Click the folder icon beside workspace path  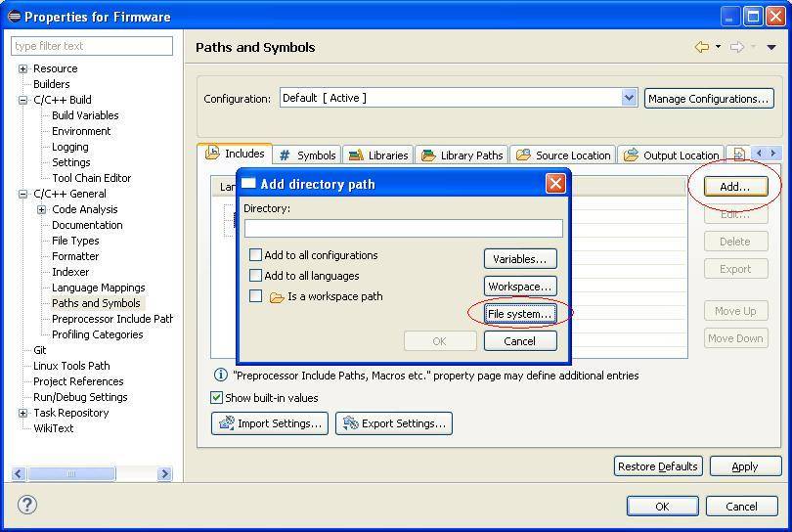pyautogui.click(x=277, y=297)
